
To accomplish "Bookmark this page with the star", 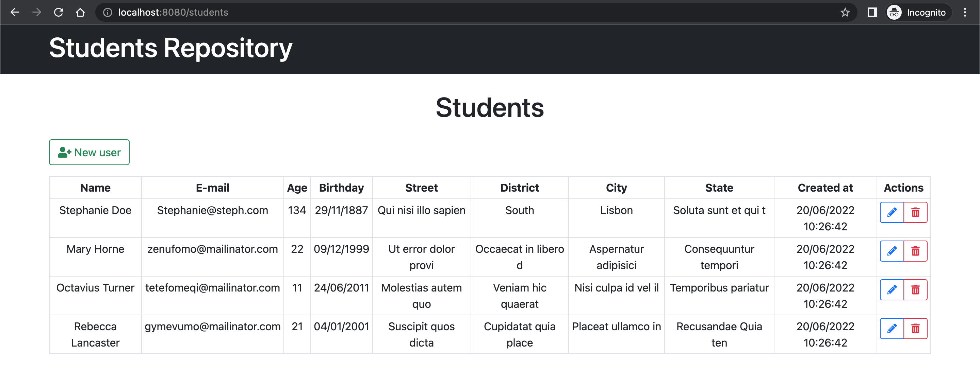I will (845, 12).
